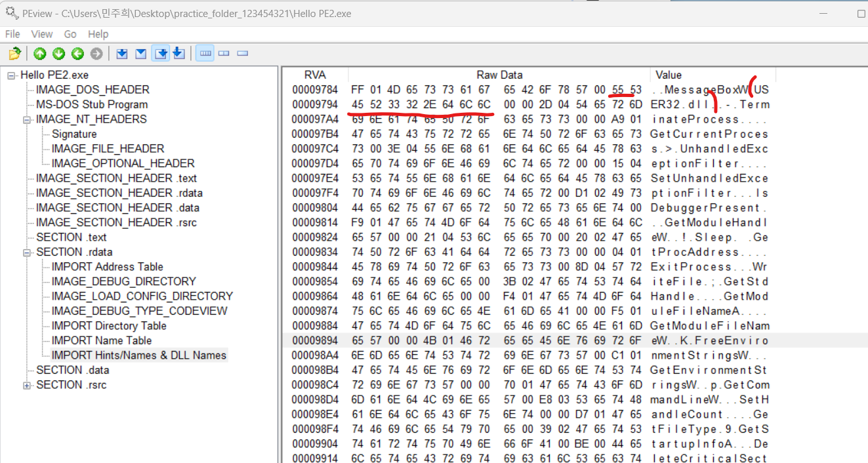This screenshot has height=463, width=868.
Task: Click the highlighted third address view icon
Action: tap(160, 54)
